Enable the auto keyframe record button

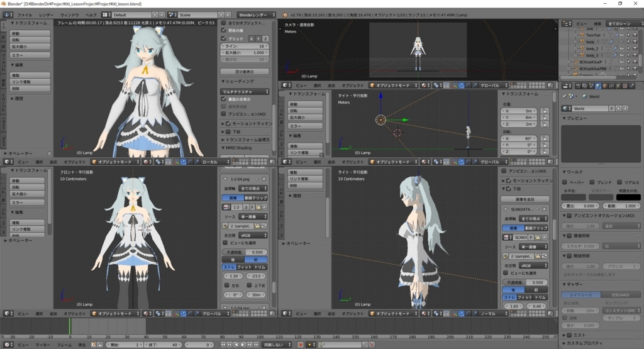coord(301,345)
